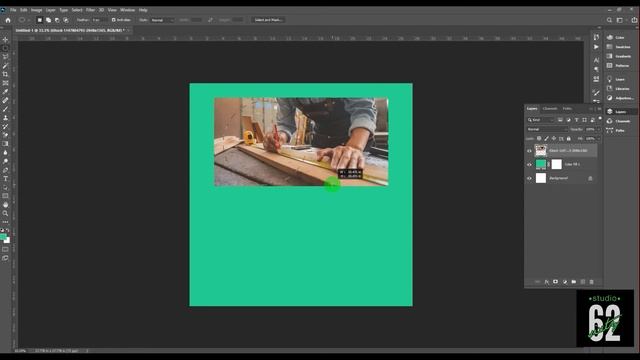Click the background color swatch

[7, 240]
